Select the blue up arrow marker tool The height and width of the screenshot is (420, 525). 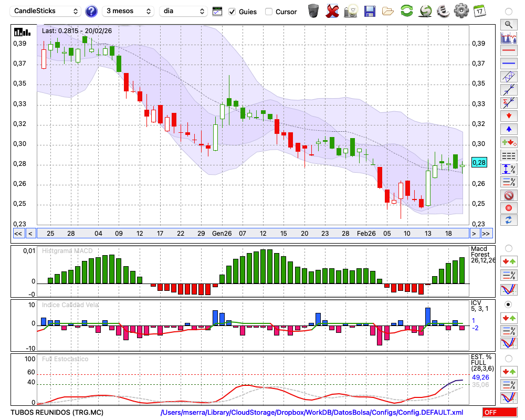coord(509,129)
